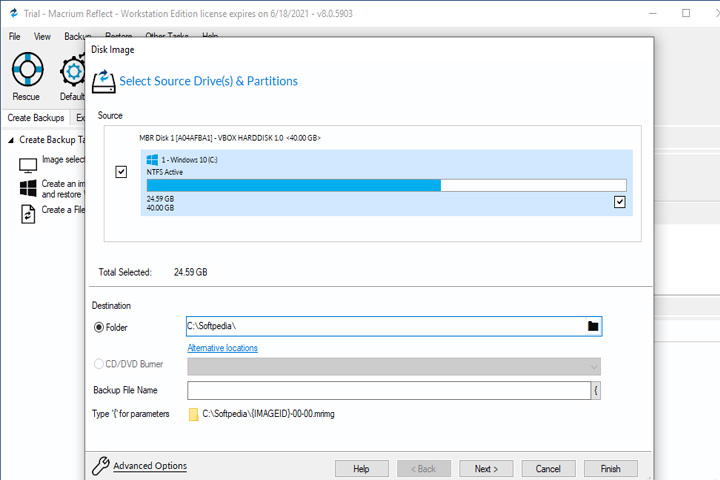Open the Alternative locations link
Viewport: 720px width, 480px height.
click(x=222, y=348)
